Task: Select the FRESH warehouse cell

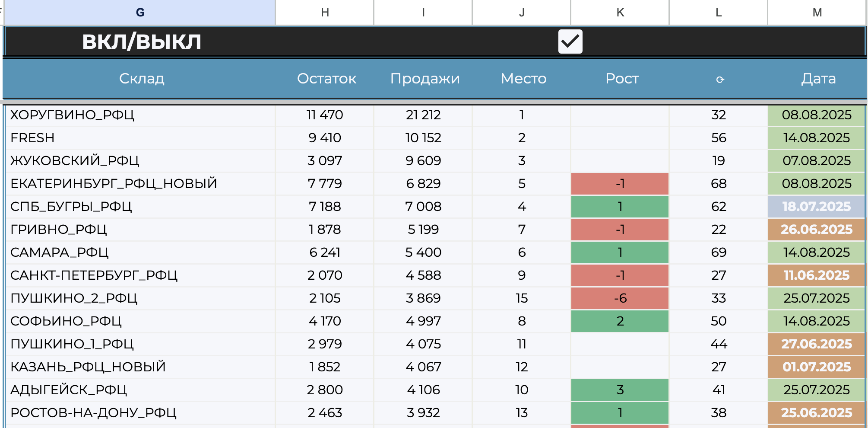Action: (x=33, y=138)
